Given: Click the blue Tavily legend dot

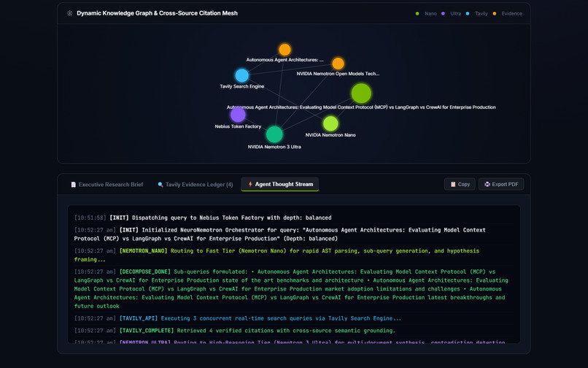Looking at the screenshot, I should pos(467,14).
